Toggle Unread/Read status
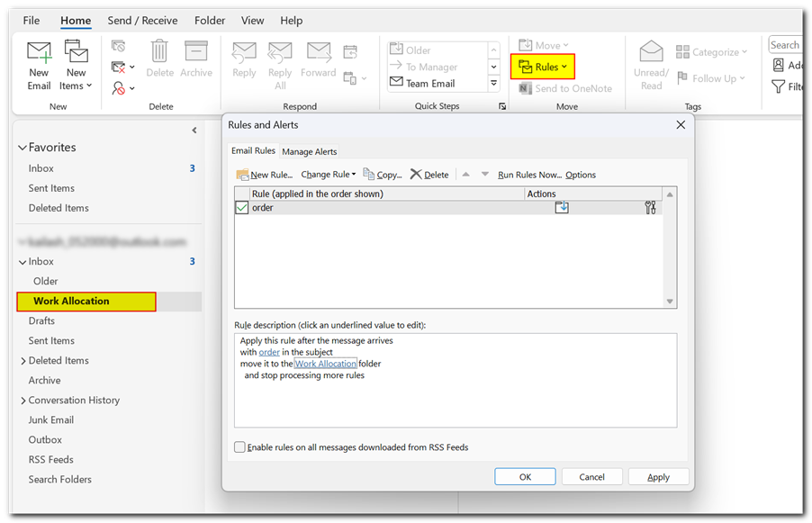This screenshot has width=812, height=523. click(x=651, y=66)
